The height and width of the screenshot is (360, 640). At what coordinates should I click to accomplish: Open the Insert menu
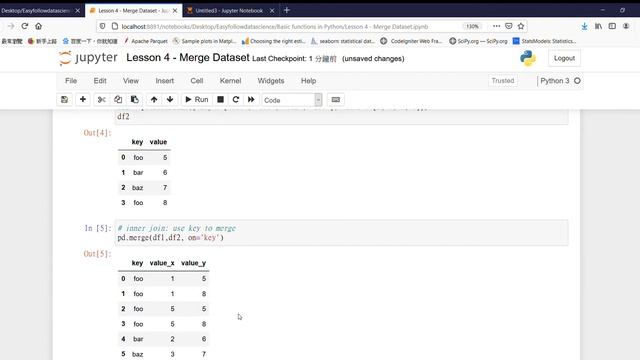coord(164,81)
